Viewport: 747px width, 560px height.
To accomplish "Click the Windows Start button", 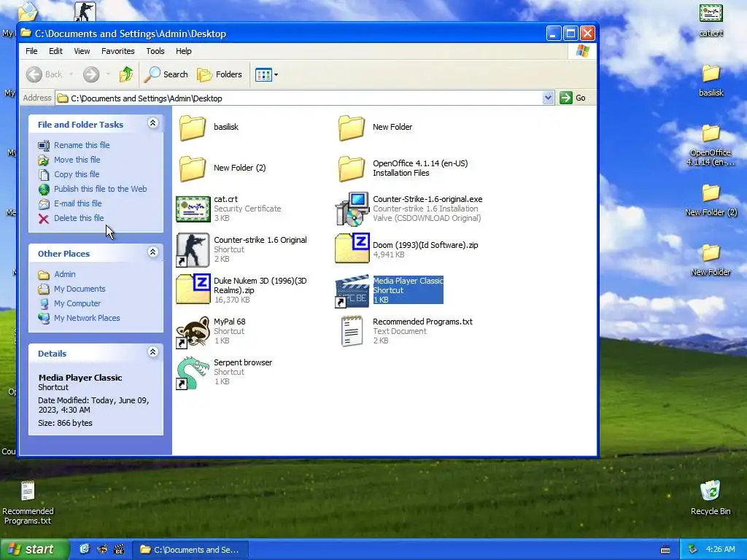I will click(x=34, y=549).
